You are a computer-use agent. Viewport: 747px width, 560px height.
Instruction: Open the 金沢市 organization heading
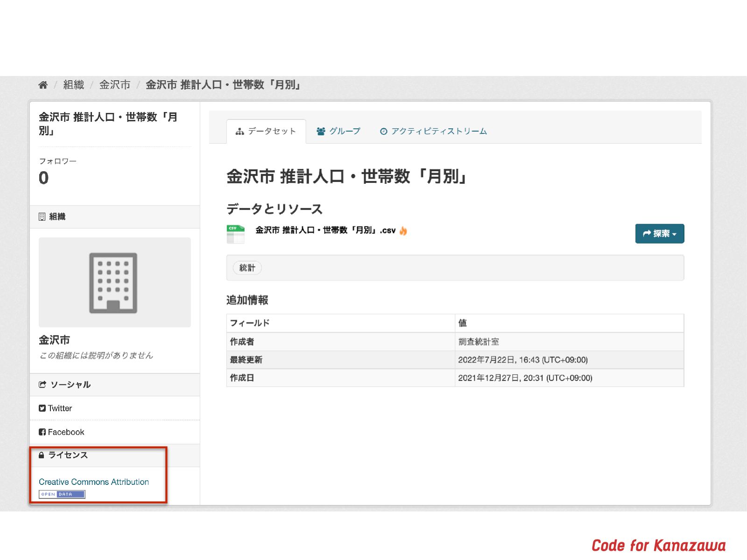55,340
